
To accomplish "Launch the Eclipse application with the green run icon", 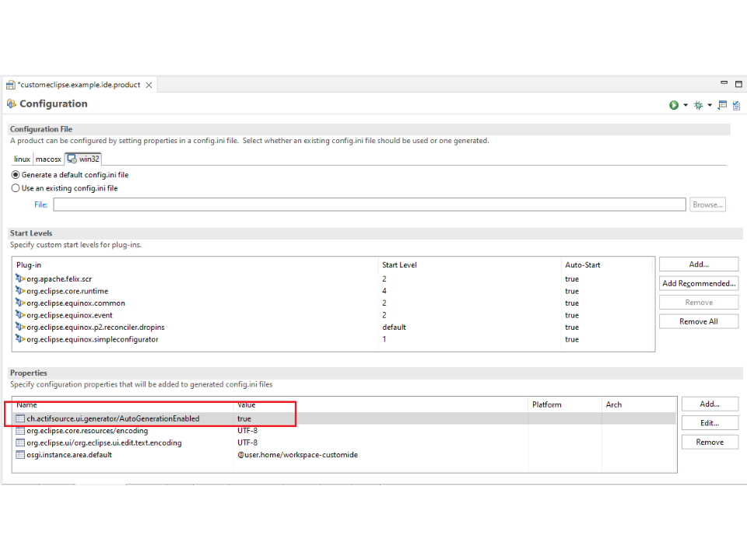I will point(674,105).
